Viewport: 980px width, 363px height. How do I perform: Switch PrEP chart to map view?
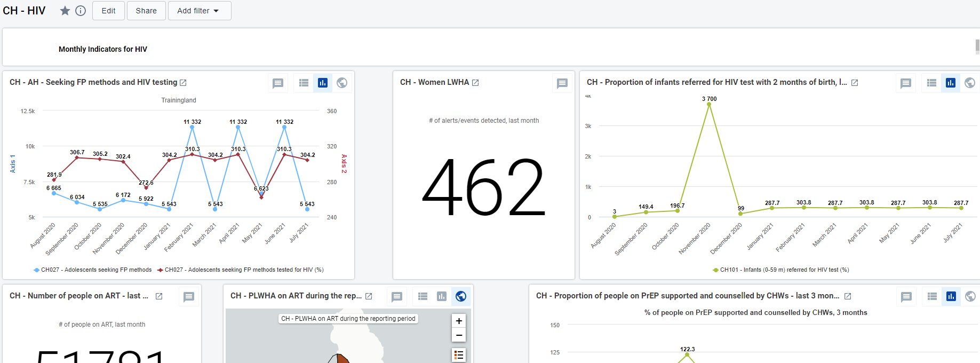(x=970, y=296)
